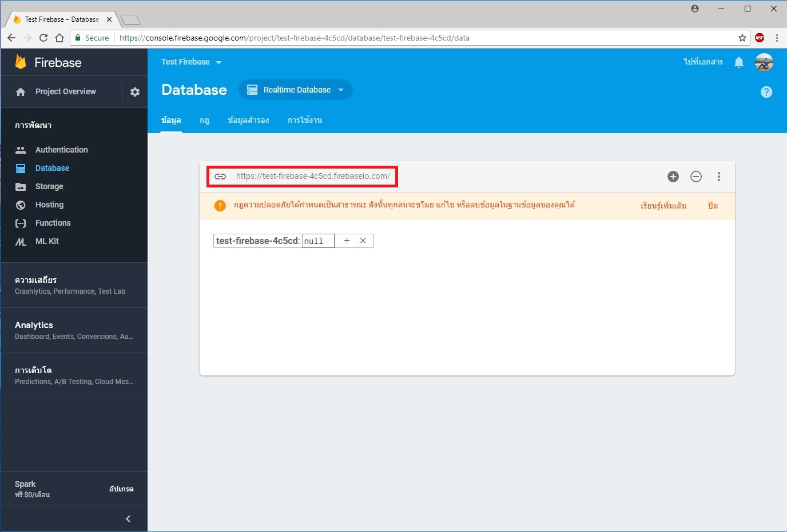Collapse all data nodes with minus icon
This screenshot has height=532, width=787.
(695, 177)
